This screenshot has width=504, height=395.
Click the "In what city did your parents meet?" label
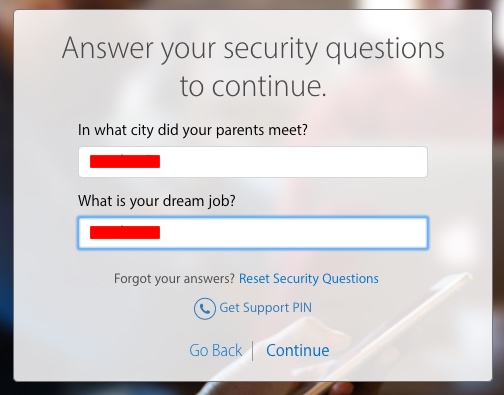coord(193,130)
